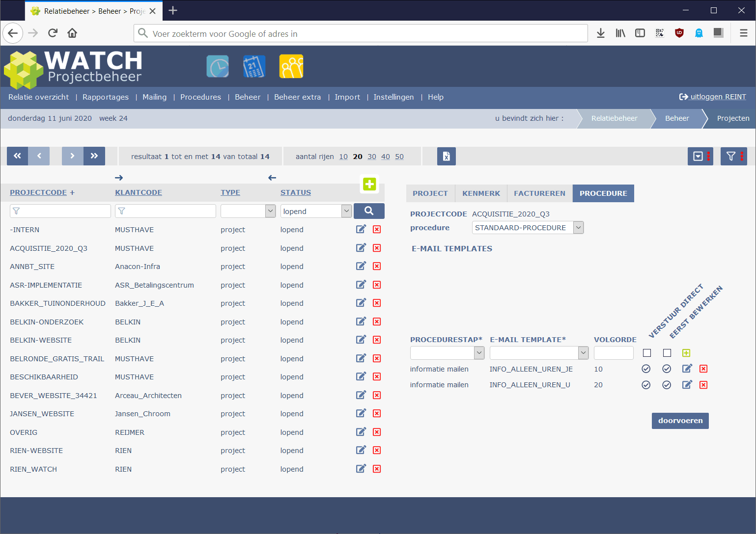Click the uitloggen REINT link
This screenshot has width=756, height=534.
(x=713, y=97)
